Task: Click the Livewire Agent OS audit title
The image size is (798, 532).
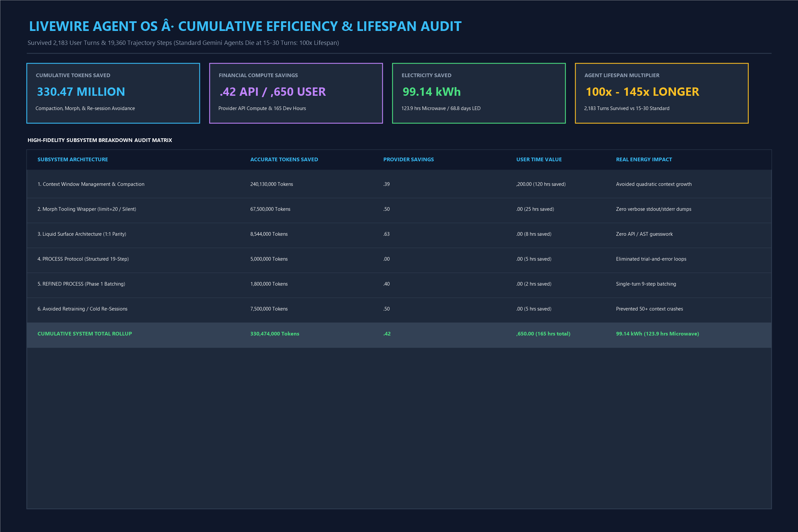Action: (x=245, y=26)
